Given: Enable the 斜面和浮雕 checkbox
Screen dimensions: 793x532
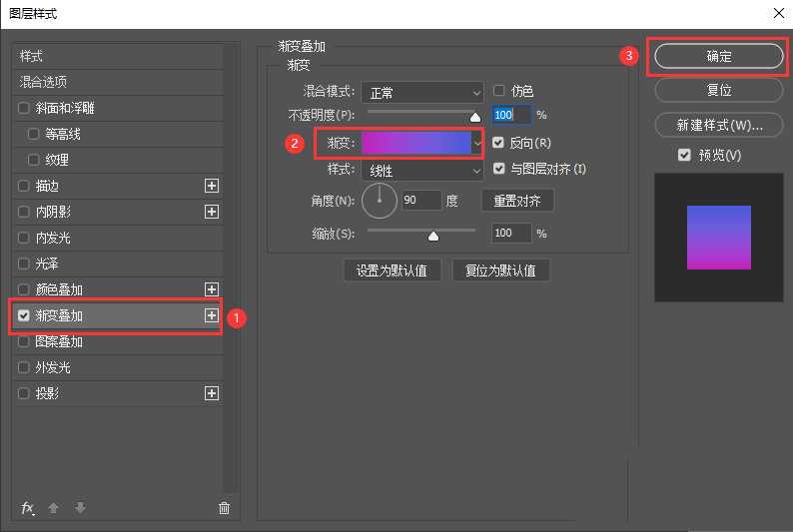Looking at the screenshot, I should pos(23,108).
